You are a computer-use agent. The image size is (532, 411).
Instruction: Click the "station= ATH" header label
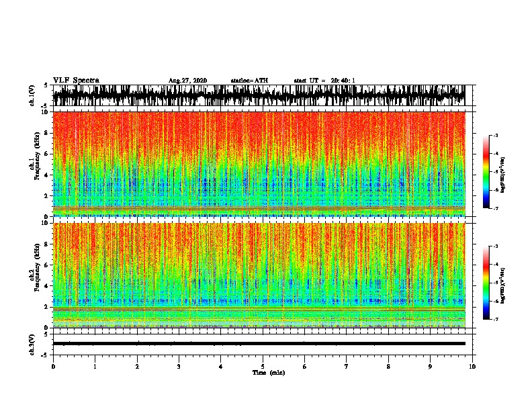(249, 81)
